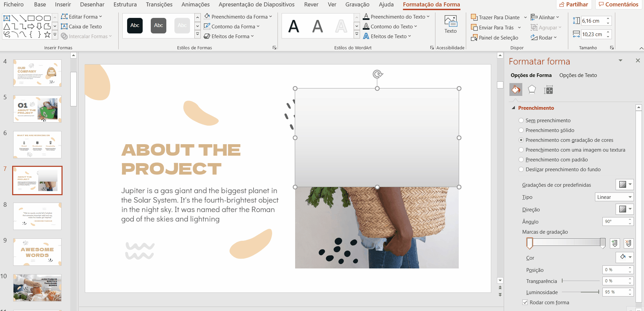Expand the WordArt styles gallery
This screenshot has height=311, width=644.
coord(357,34)
